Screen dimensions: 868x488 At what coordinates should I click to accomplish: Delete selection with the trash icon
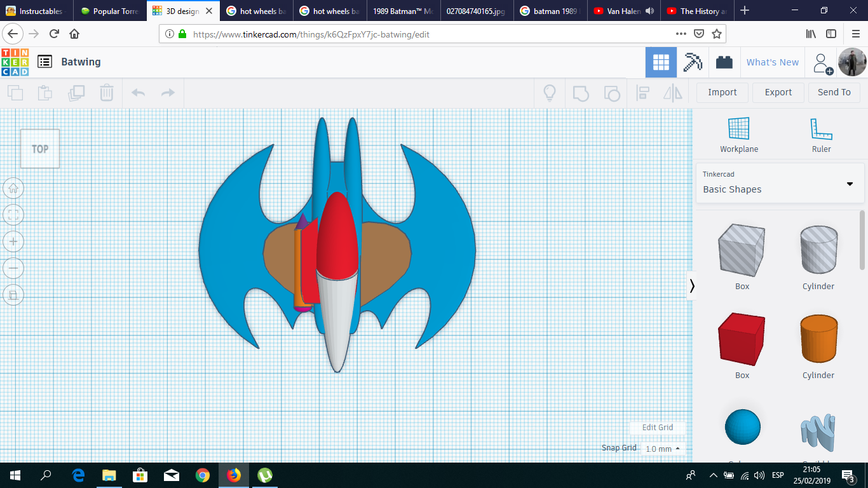tap(106, 93)
